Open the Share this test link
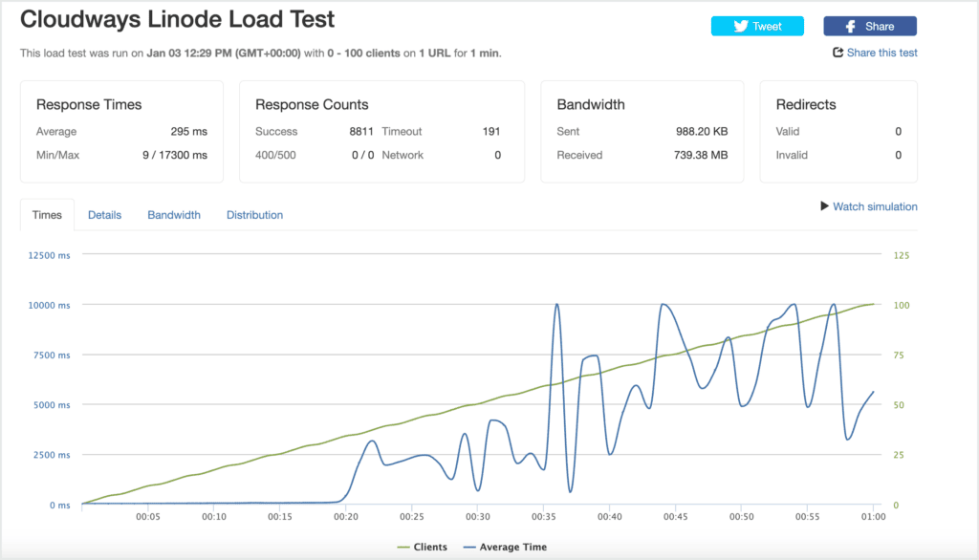Image resolution: width=979 pixels, height=560 pixels. coord(875,53)
